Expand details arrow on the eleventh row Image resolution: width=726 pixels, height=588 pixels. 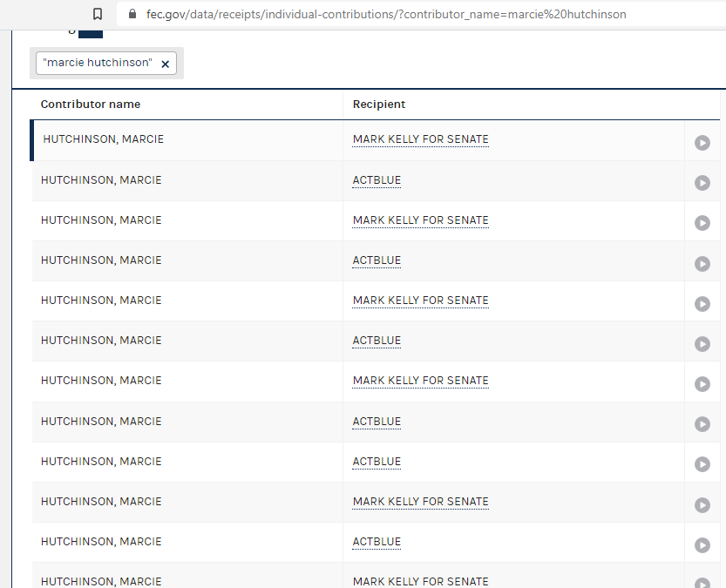pyautogui.click(x=702, y=545)
